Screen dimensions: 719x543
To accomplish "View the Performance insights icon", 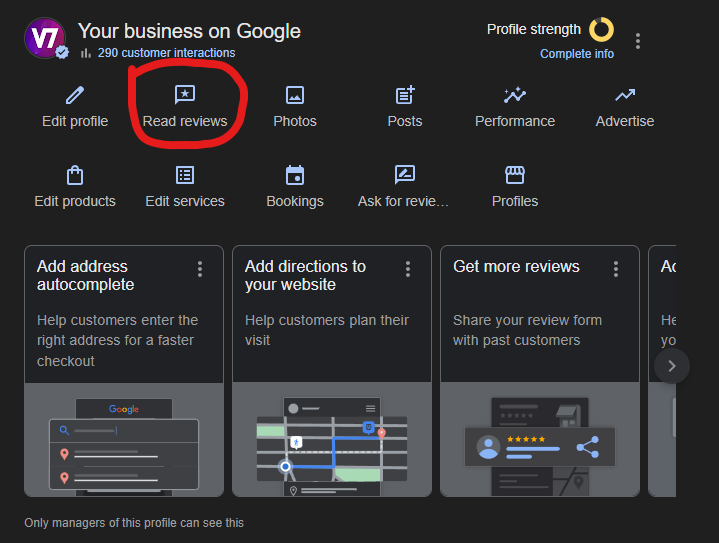I will (515, 95).
